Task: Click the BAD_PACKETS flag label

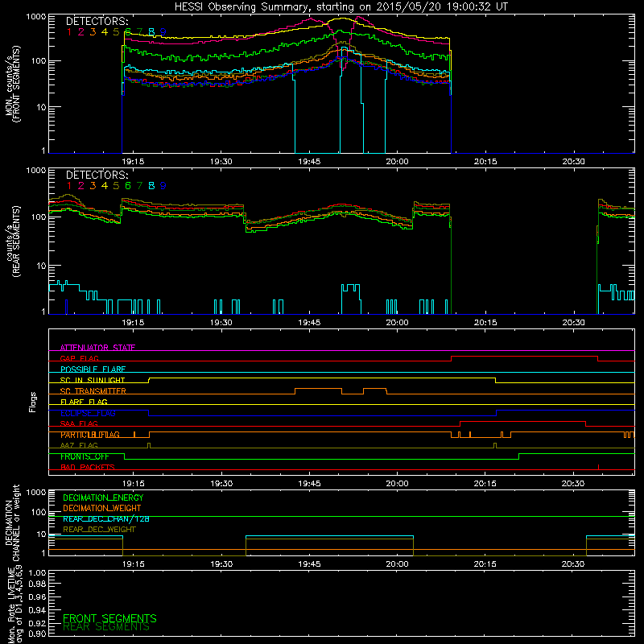Action: point(88,467)
